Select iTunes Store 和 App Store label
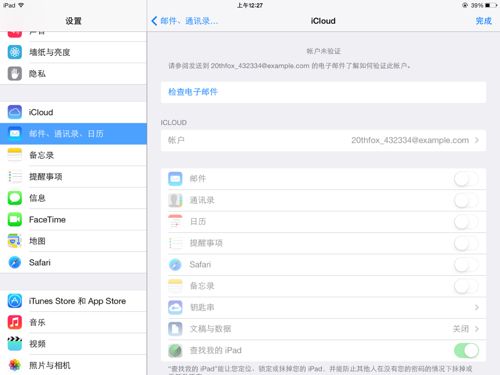Image resolution: width=500 pixels, height=375 pixels. (77, 301)
